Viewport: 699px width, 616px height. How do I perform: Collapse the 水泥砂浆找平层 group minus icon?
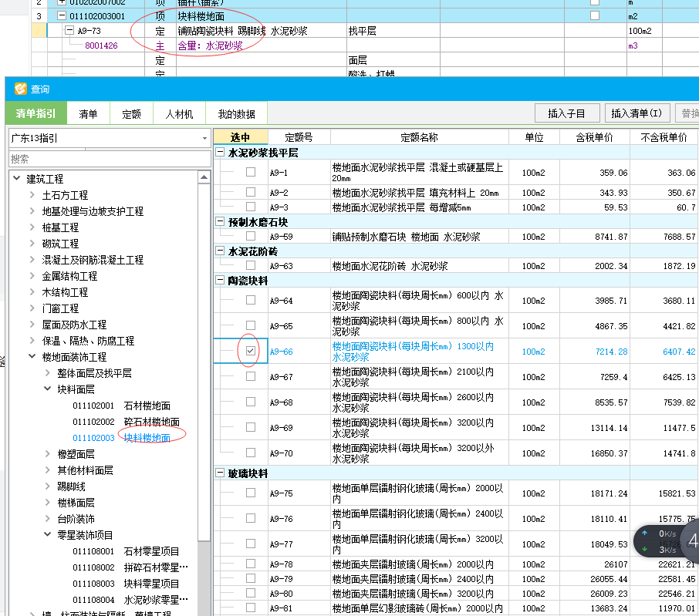[220, 153]
